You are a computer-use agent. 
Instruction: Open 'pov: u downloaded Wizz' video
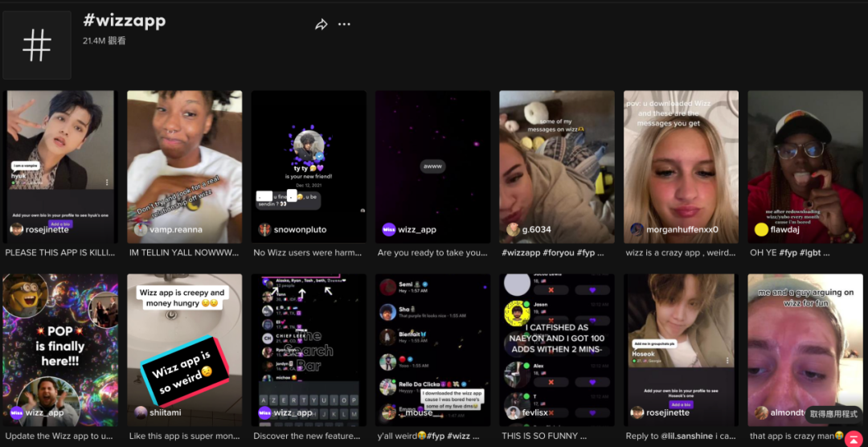point(681,166)
